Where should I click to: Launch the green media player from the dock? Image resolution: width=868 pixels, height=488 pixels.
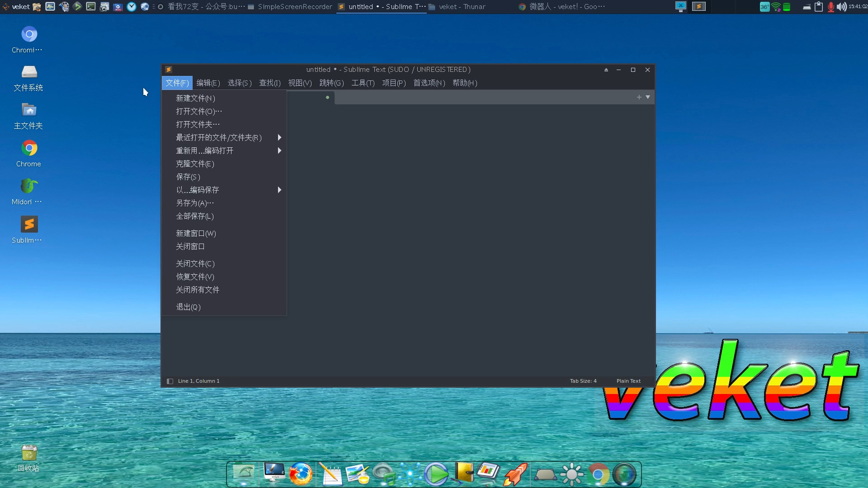point(435,474)
